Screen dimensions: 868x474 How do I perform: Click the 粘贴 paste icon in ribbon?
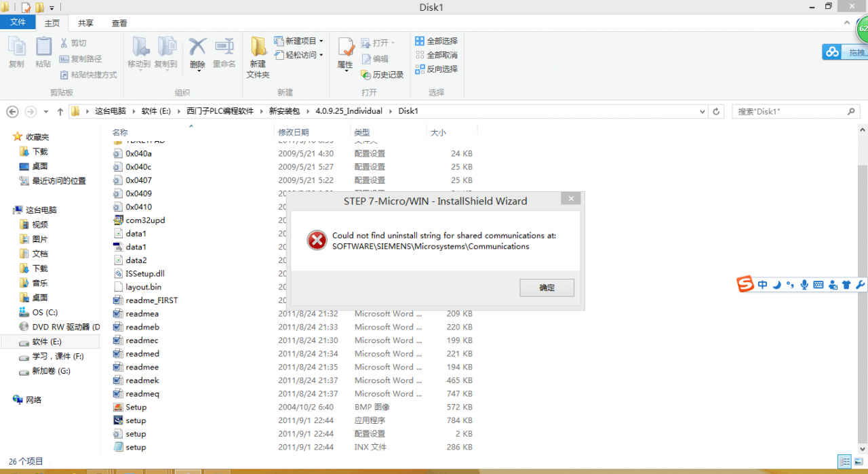click(x=43, y=52)
